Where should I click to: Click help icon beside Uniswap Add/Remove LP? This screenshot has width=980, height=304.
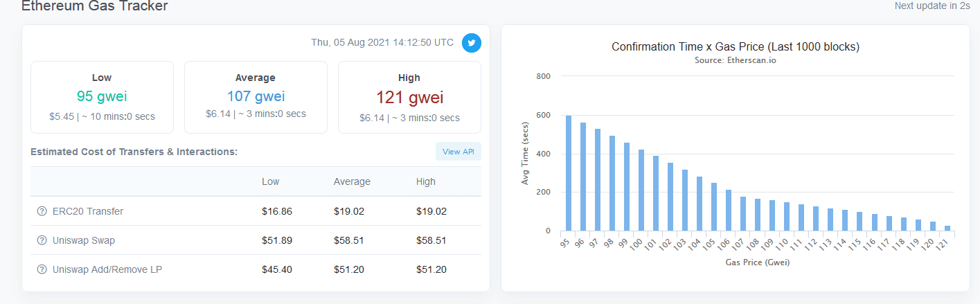[x=42, y=269]
